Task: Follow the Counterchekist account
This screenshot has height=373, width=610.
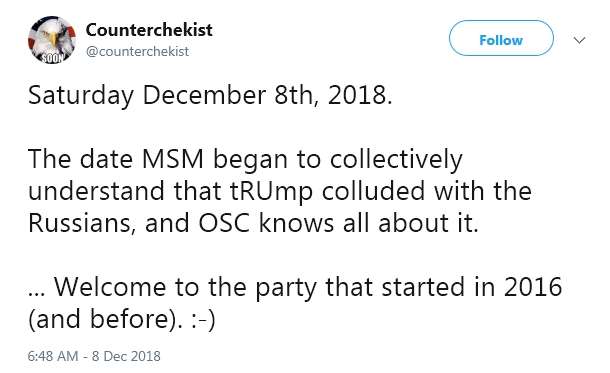Action: pyautogui.click(x=501, y=38)
